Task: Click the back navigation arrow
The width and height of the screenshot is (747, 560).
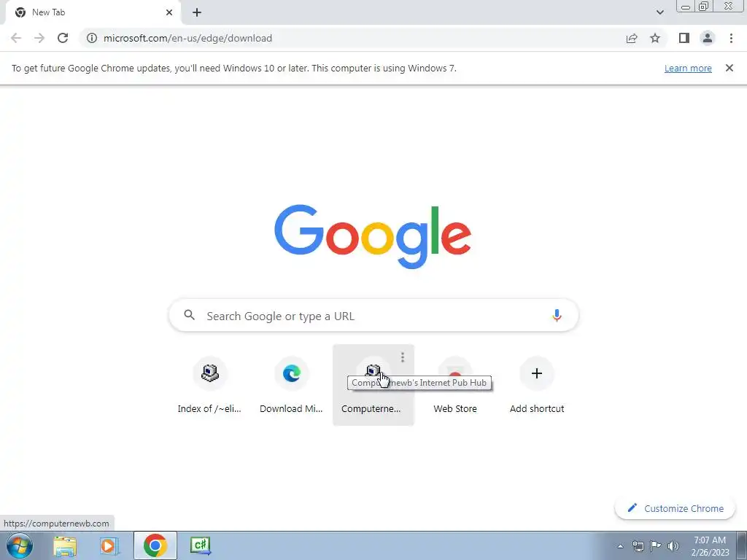Action: pos(16,38)
